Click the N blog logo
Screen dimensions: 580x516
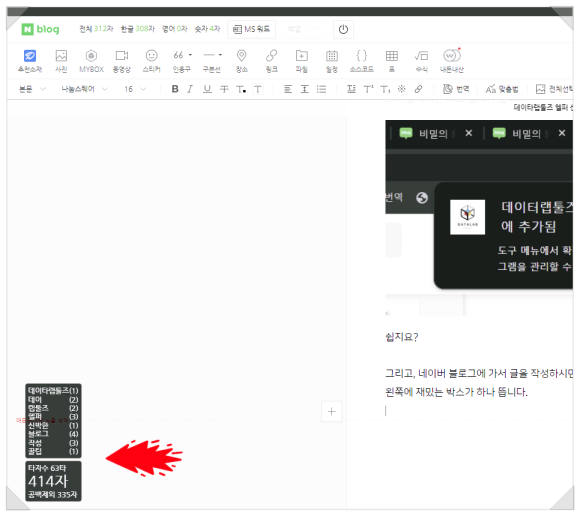(40, 29)
